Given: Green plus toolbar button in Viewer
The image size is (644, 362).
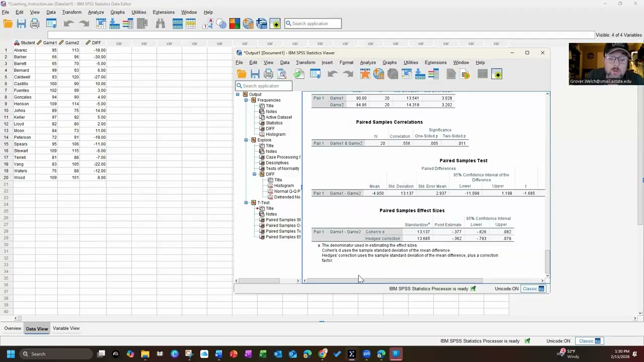Looking at the screenshot, I should (x=497, y=74).
